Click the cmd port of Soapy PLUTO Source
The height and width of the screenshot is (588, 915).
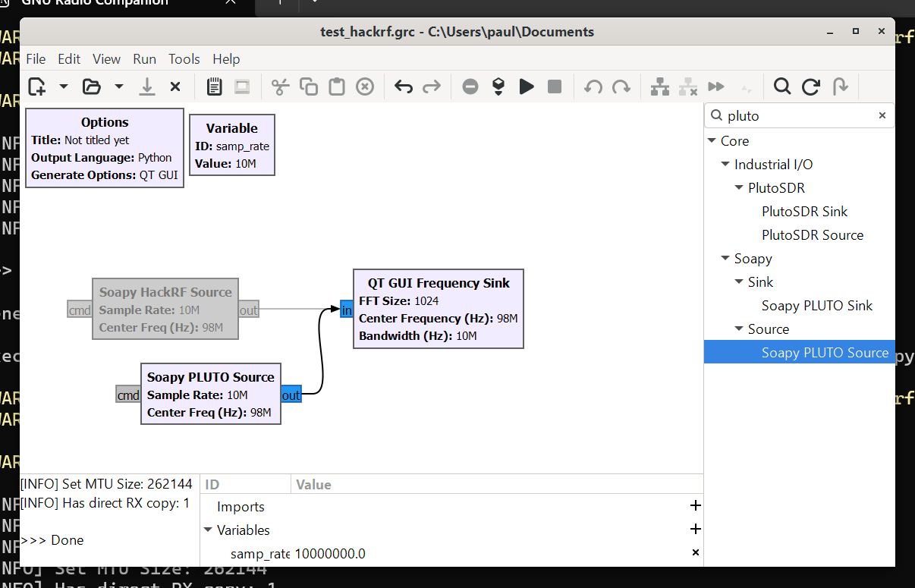point(128,395)
